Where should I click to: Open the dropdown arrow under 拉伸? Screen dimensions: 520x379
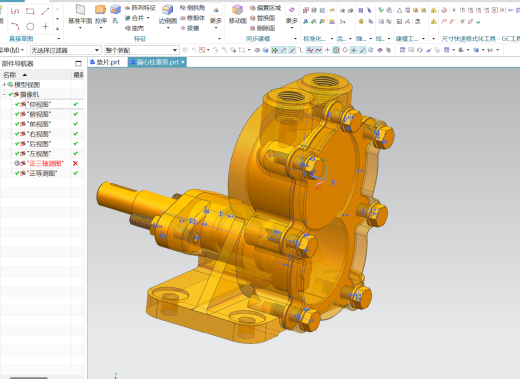pyautogui.click(x=101, y=28)
